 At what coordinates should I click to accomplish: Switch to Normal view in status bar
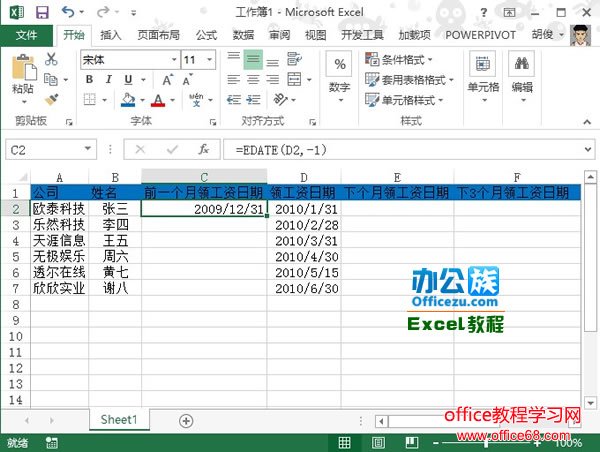(344, 443)
